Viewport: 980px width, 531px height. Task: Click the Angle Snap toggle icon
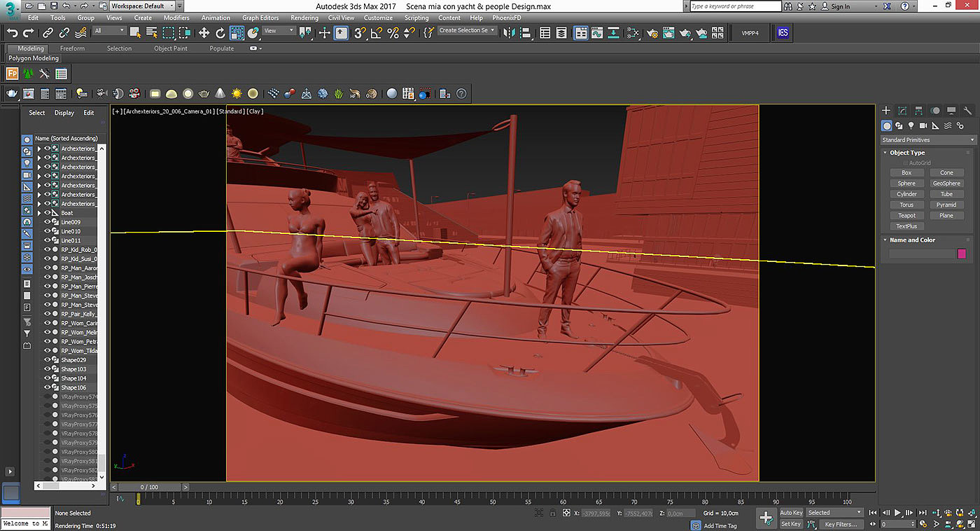pyautogui.click(x=377, y=33)
